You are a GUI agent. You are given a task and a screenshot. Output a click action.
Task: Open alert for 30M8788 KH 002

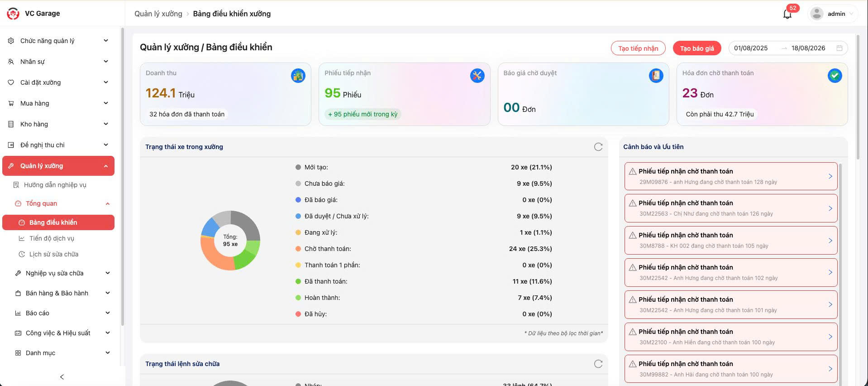[x=731, y=240]
